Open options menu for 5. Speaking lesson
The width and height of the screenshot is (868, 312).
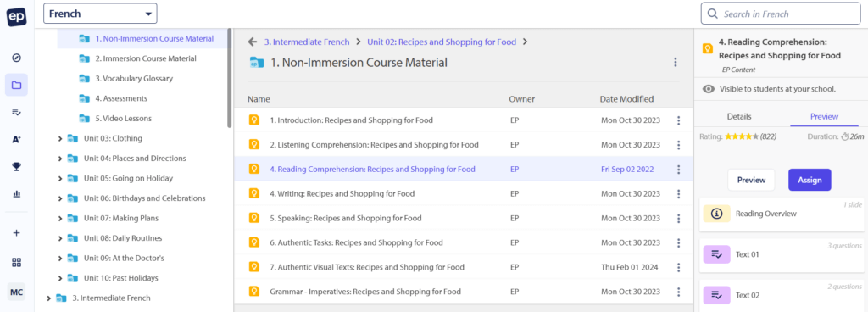pos(678,218)
